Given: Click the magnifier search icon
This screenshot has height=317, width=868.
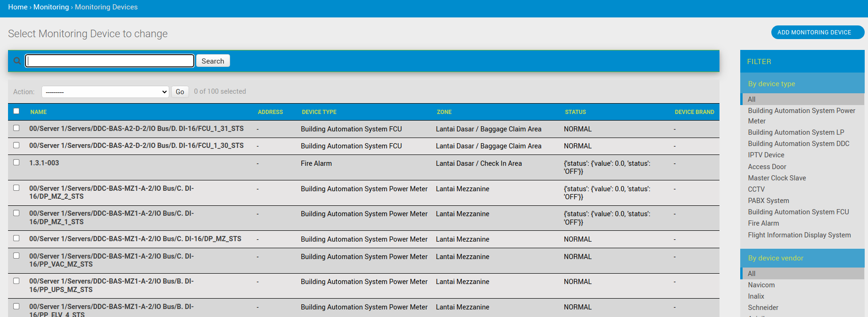Looking at the screenshot, I should pos(17,61).
